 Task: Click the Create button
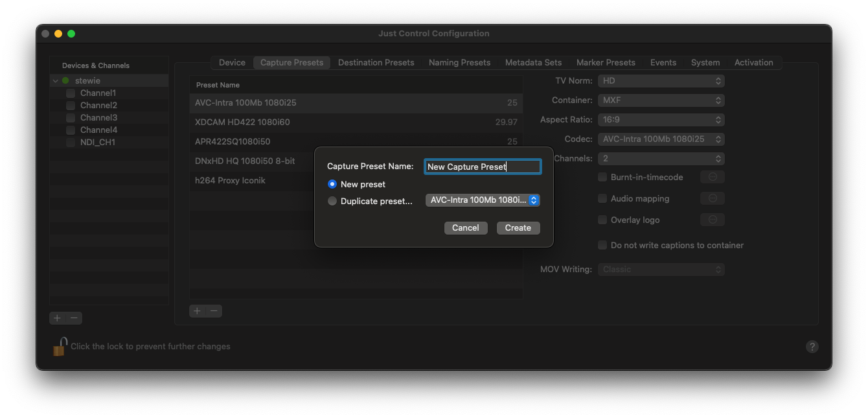518,227
